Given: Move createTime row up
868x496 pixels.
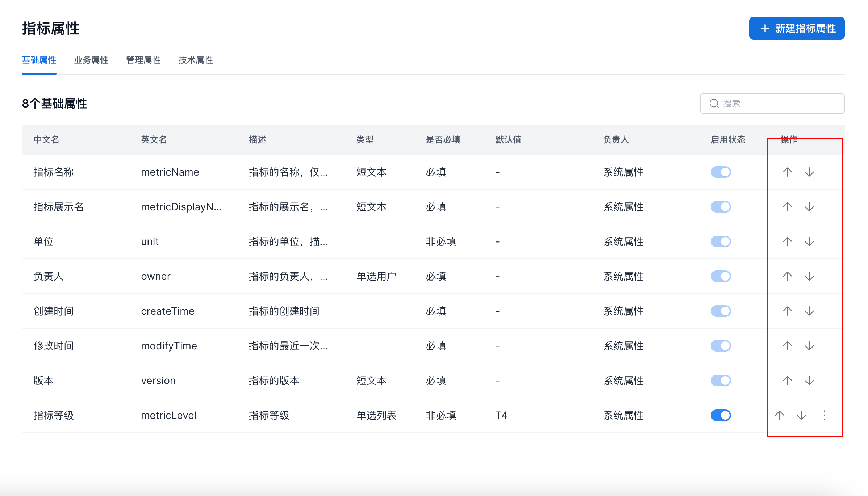Looking at the screenshot, I should [787, 311].
